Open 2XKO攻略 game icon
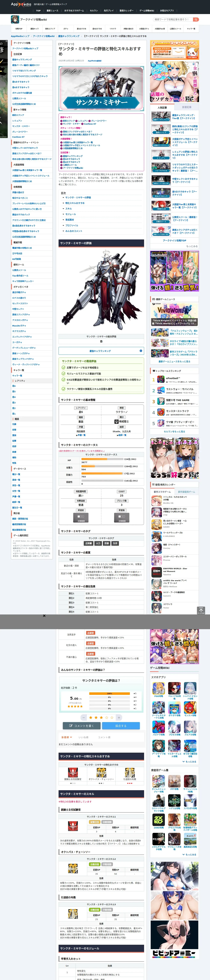 [x=158, y=820]
